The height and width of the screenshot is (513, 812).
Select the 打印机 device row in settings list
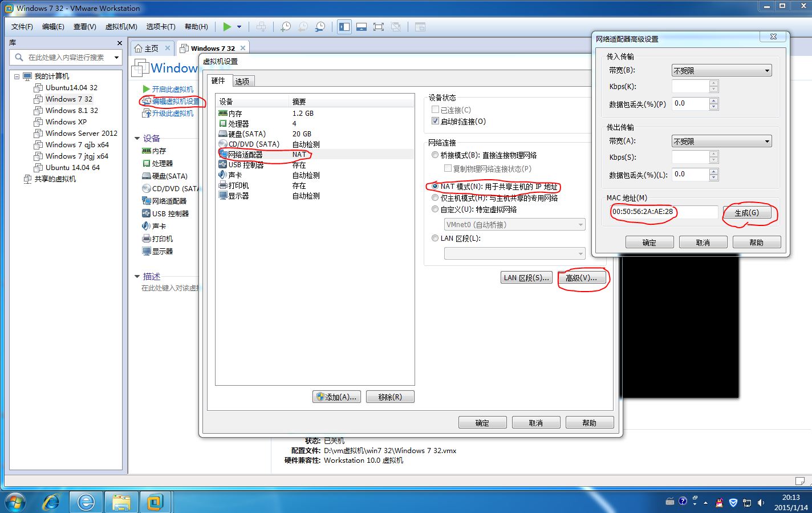pos(315,185)
